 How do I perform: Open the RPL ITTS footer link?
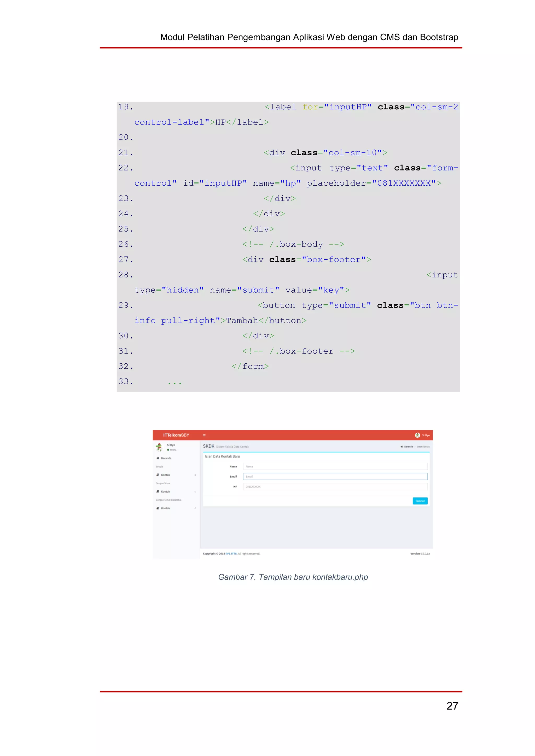point(231,553)
